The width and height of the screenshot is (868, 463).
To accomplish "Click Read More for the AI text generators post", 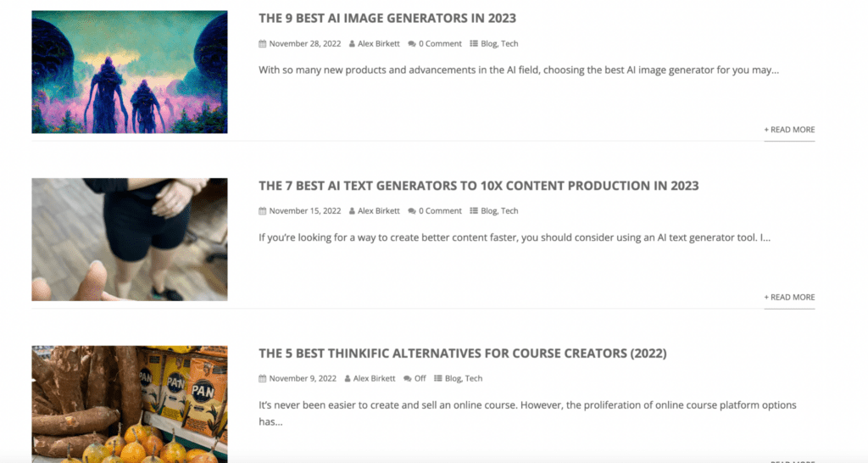I will click(789, 298).
